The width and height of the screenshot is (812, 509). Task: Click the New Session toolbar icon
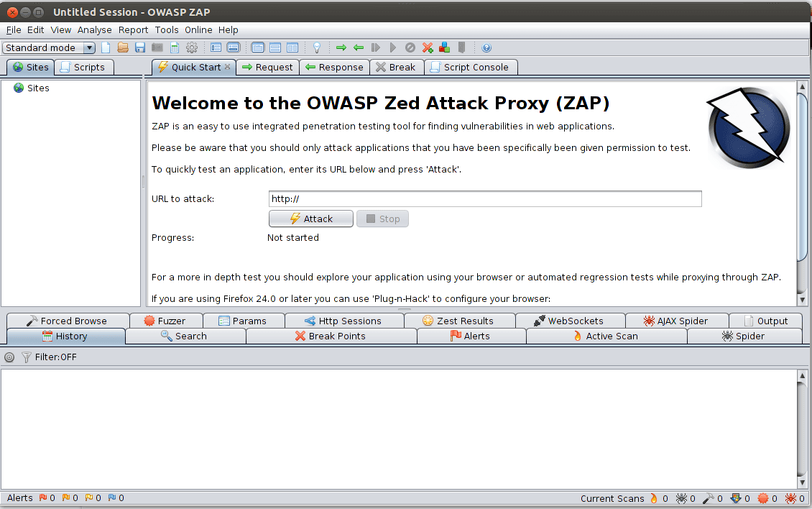(x=106, y=48)
